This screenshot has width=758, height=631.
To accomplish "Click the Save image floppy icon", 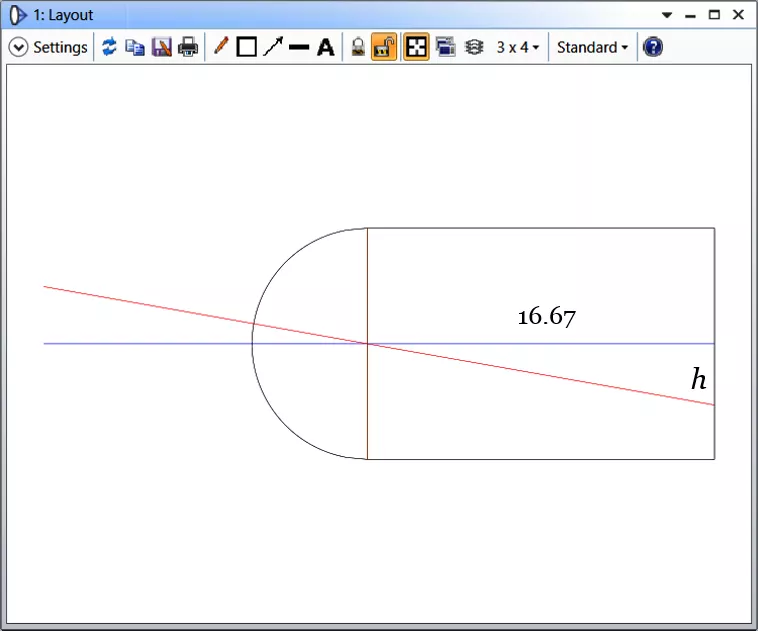I will pos(162,47).
